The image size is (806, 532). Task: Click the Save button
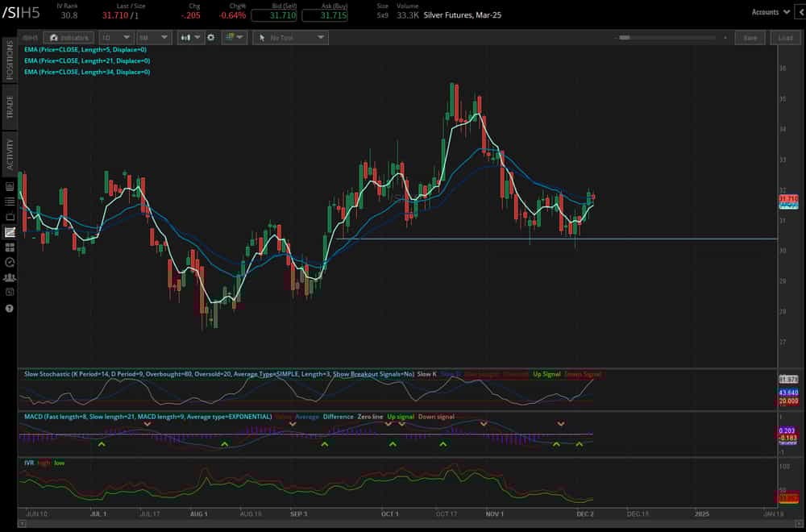pos(750,37)
